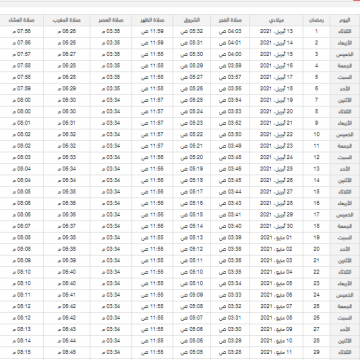The image size is (360, 360).
Task: Select the sunrise time 05:05 cell
Action: [x=192, y=352]
